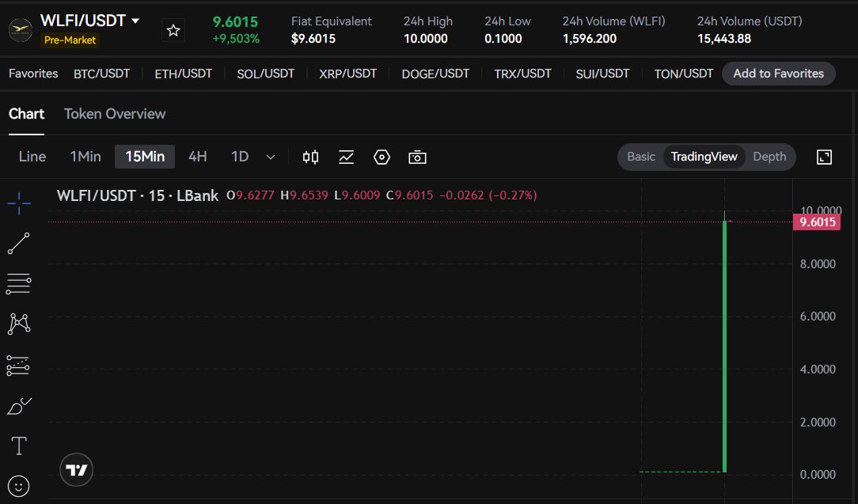Click the green candlestick bar
858x504 pixels.
pyautogui.click(x=724, y=346)
